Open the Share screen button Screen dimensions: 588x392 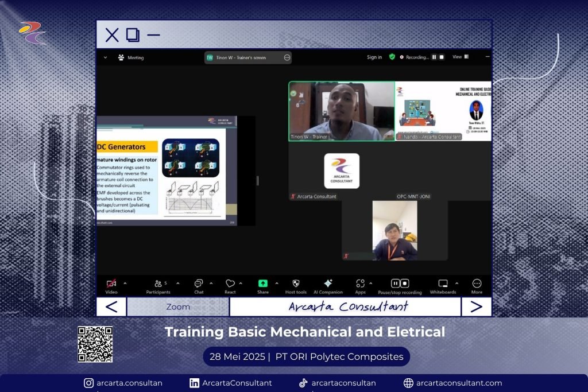262,284
